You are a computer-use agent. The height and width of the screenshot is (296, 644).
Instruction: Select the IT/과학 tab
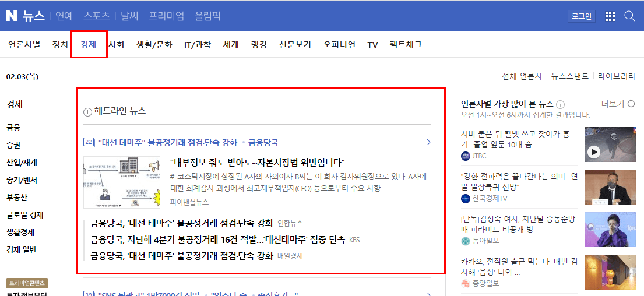(x=198, y=44)
